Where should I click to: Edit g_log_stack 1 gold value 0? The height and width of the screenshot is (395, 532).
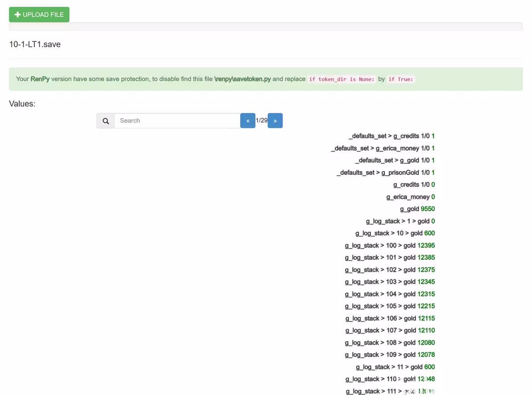(433, 221)
